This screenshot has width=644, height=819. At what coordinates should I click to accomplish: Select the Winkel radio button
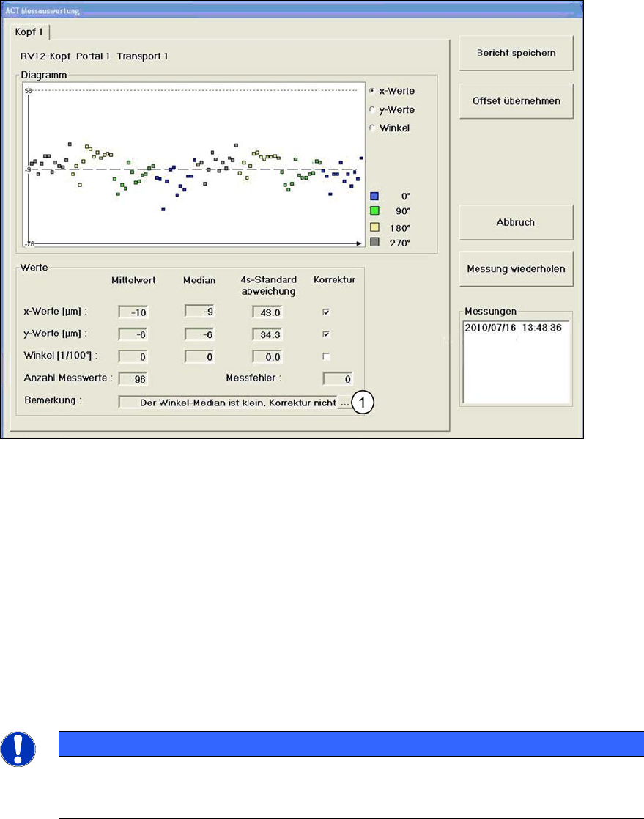coord(372,128)
